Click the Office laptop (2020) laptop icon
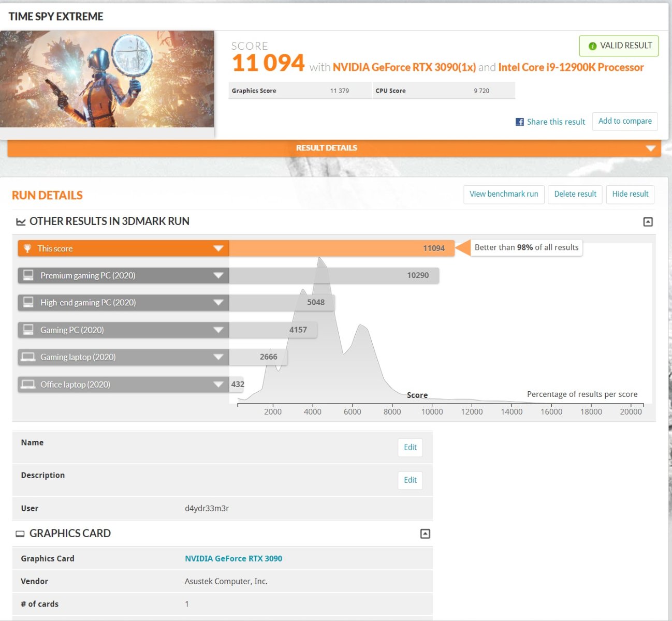Image resolution: width=672 pixels, height=621 pixels. (x=28, y=385)
